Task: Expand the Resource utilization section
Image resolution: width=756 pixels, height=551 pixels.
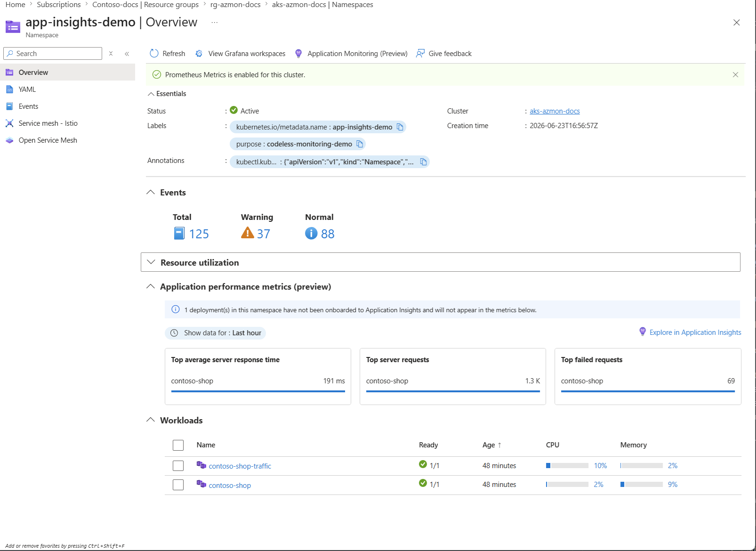Action: [x=440, y=262]
